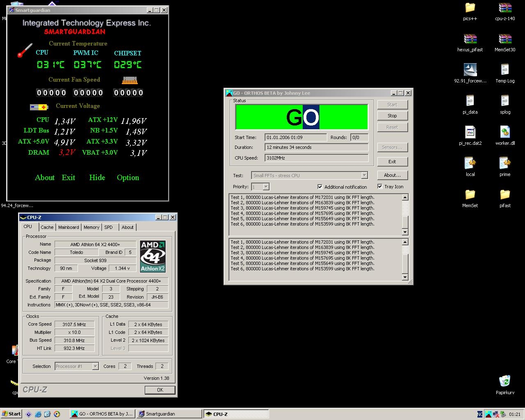Click the AMD Athlon 64 X2 logo in CPU-Z
Viewport: 525px width, 420px height.
(153, 256)
